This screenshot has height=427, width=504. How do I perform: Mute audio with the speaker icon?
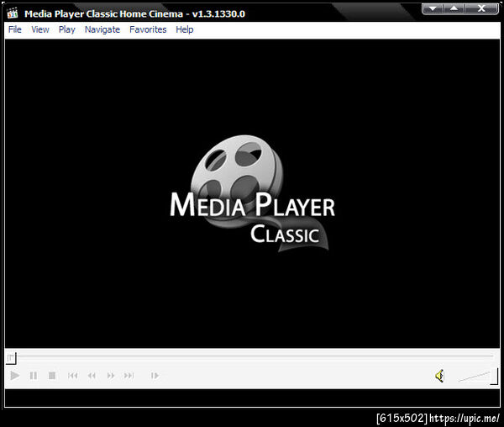pos(439,376)
